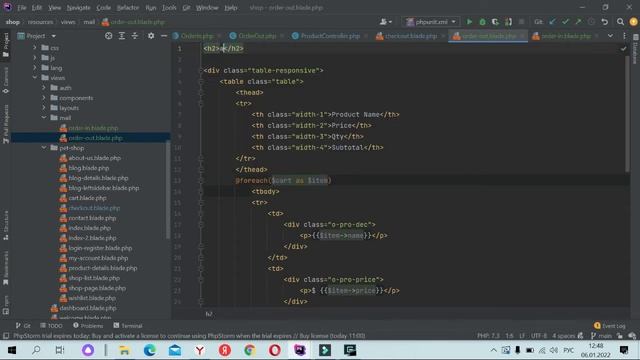
Task: Open the TODO tool window
Action: coord(51,326)
